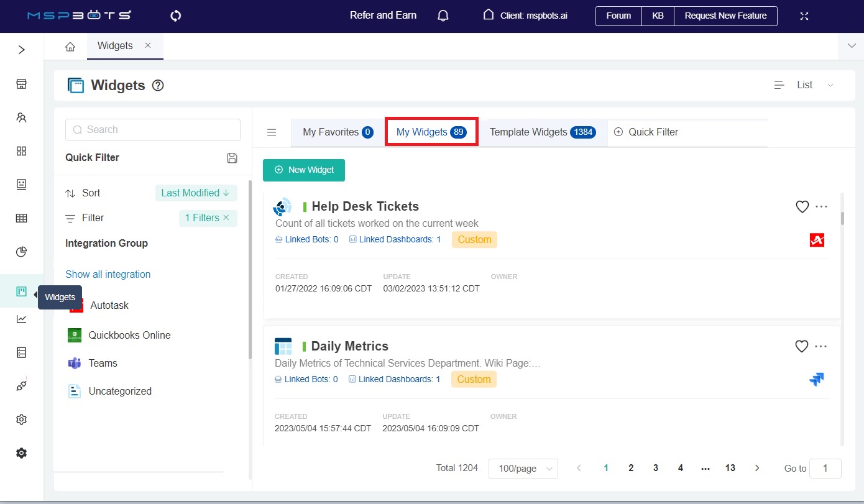This screenshot has width=864, height=504.
Task: Remove the 1 Filters tag
Action: (x=226, y=218)
